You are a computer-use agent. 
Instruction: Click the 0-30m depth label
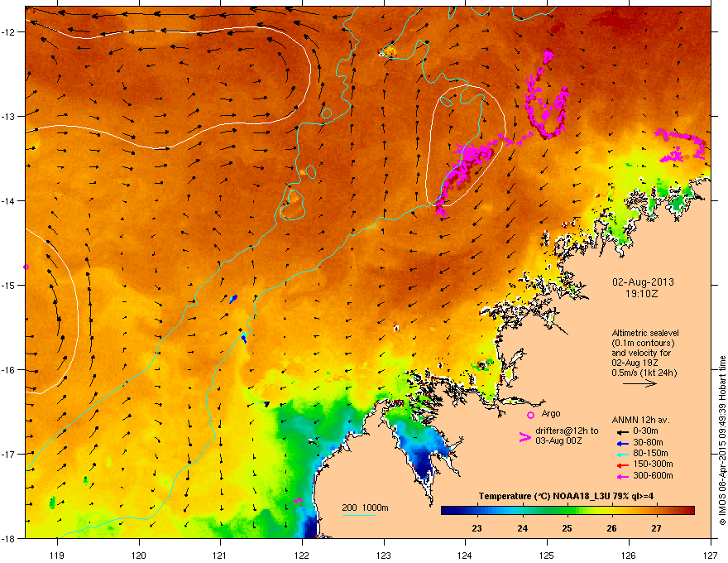(x=645, y=431)
